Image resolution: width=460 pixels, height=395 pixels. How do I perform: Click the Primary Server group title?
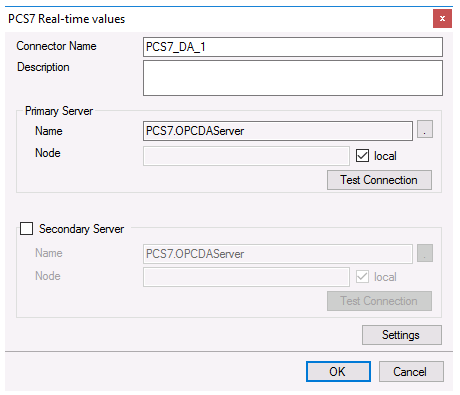tap(59, 111)
